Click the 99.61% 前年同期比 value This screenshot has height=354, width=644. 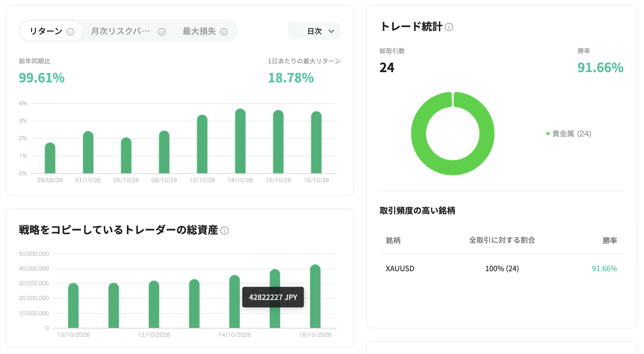42,78
